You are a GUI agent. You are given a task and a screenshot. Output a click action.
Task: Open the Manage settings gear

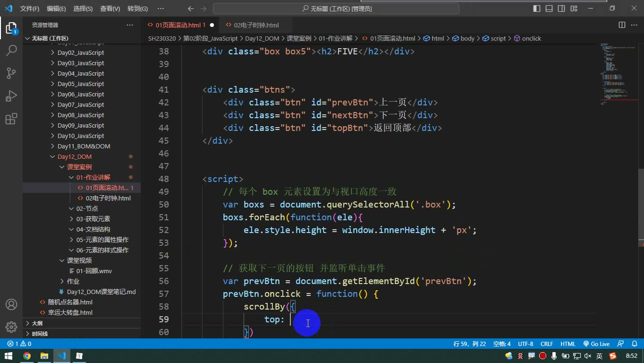(x=11, y=327)
